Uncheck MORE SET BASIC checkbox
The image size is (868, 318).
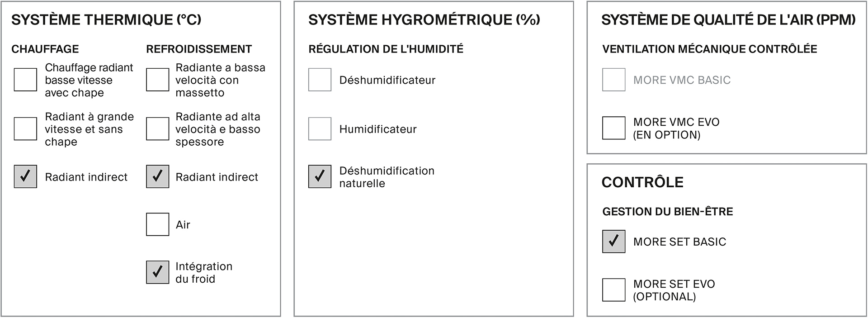click(613, 241)
